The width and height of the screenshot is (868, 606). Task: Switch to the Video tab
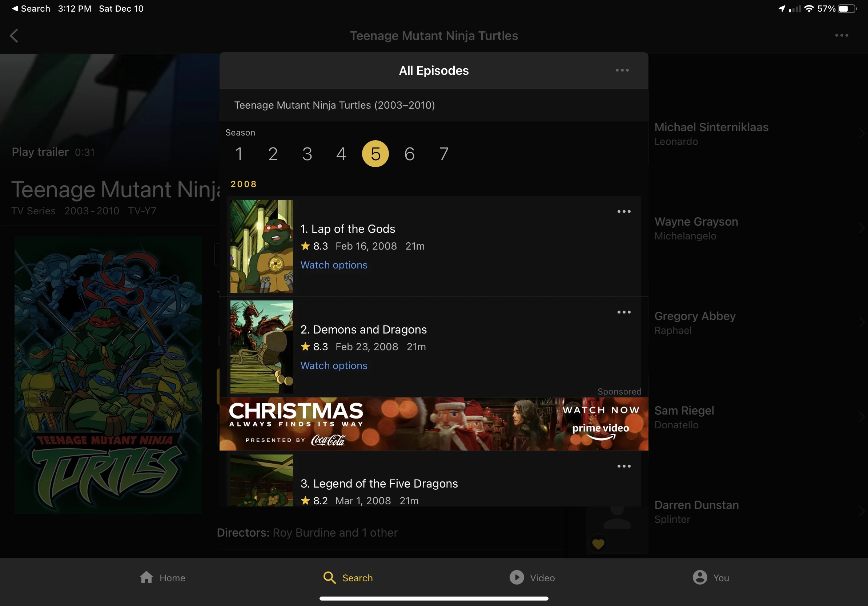(x=531, y=578)
